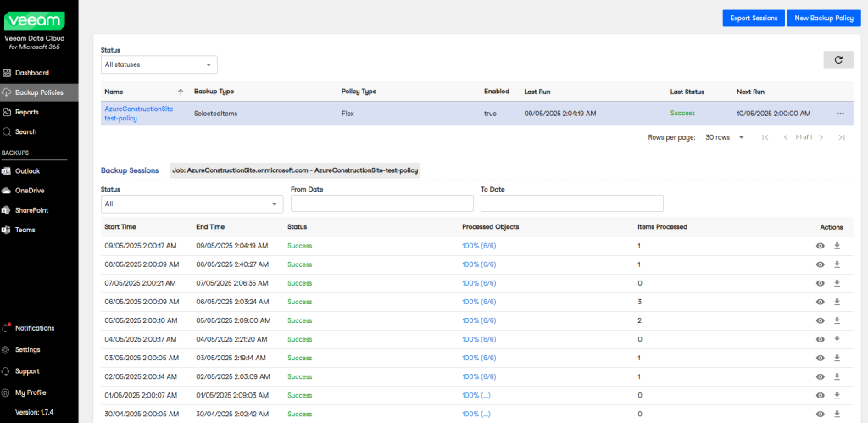Image resolution: width=868 pixels, height=423 pixels.
Task: Refresh the backup policies list
Action: 838,60
